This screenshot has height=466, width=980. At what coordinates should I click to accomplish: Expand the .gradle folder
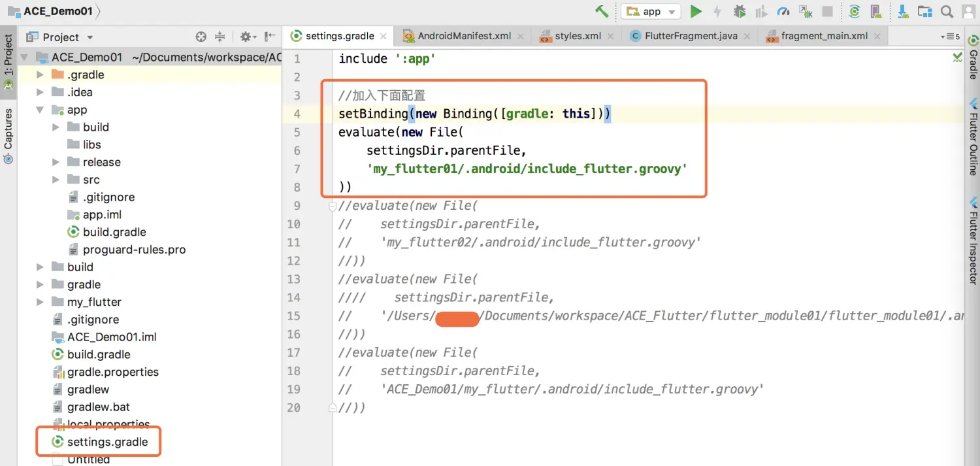pyautogui.click(x=41, y=75)
